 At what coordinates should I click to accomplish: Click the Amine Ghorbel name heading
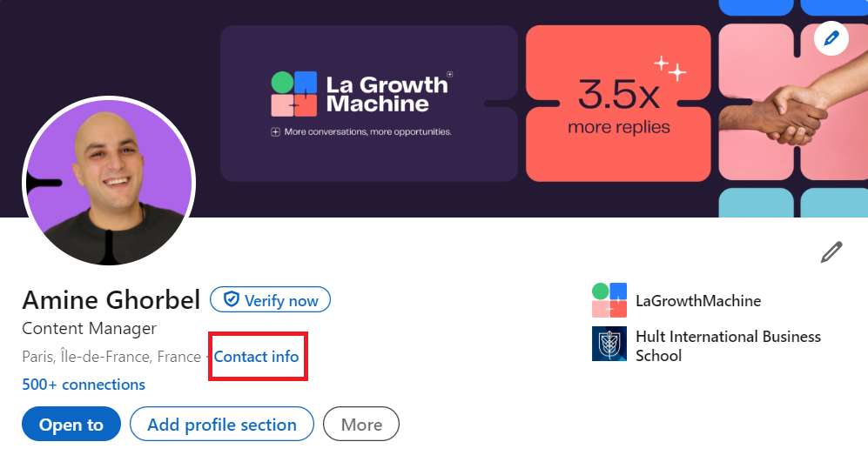(111, 299)
